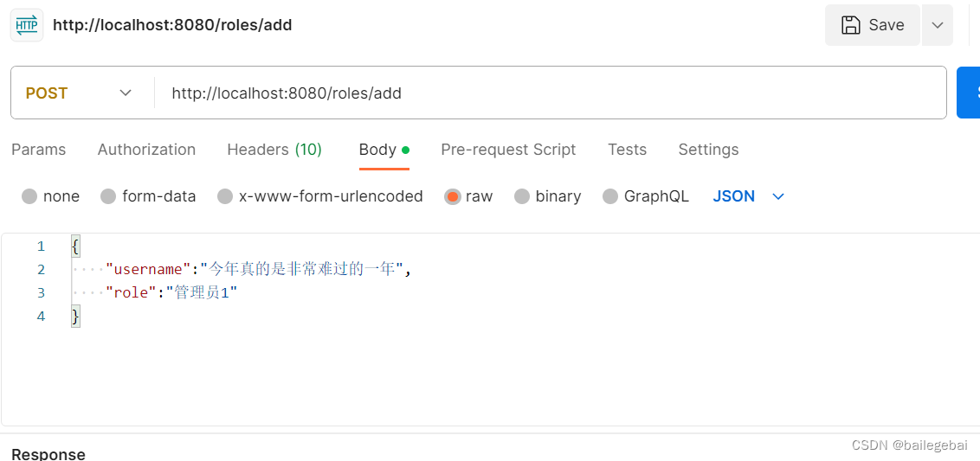The width and height of the screenshot is (980, 461).
Task: Select the form-data radio button
Action: point(108,196)
